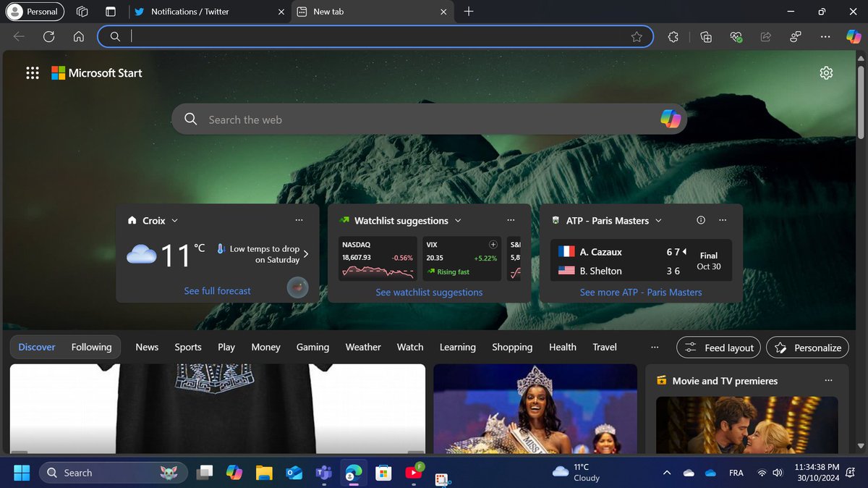868x488 pixels.
Task: Open Settings and more ellipsis menu
Action: (825, 37)
